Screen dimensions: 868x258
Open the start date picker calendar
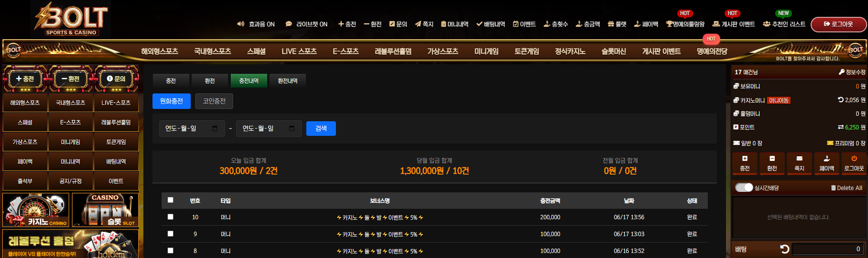[215, 129]
